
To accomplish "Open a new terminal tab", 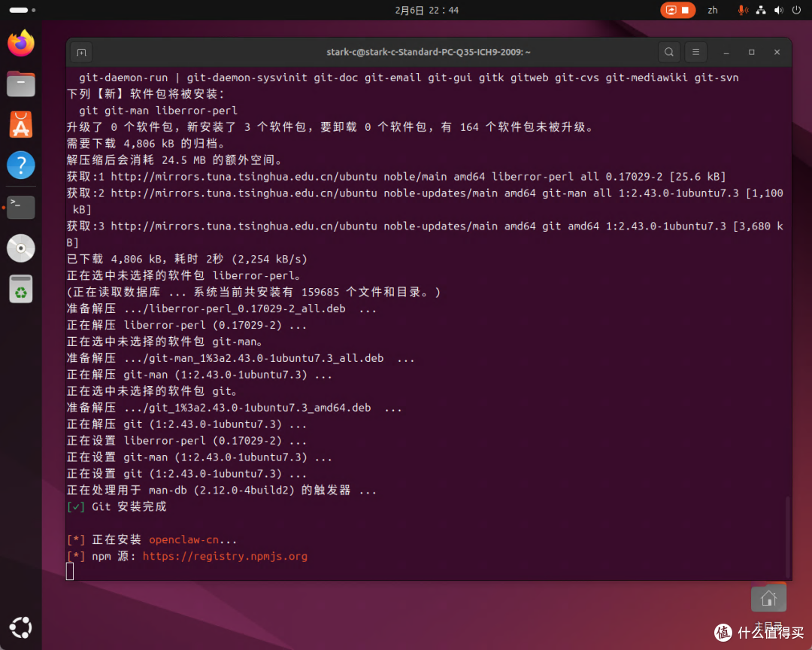I will click(81, 53).
